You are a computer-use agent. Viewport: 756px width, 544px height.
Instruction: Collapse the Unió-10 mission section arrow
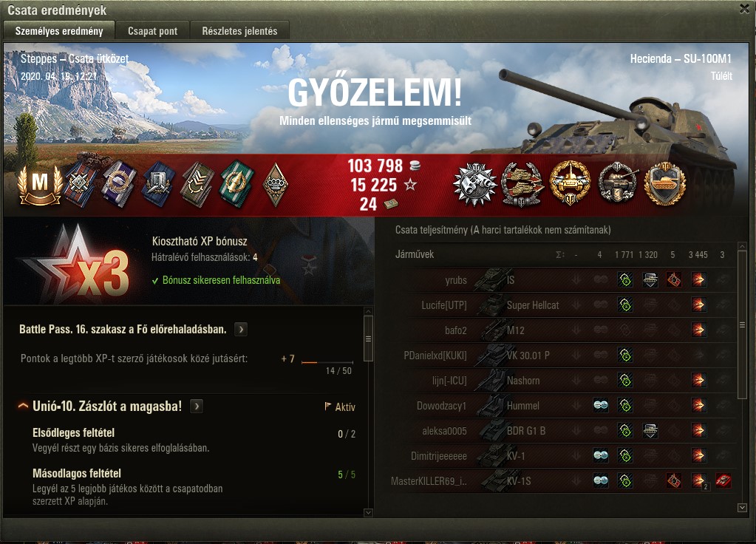coord(23,406)
